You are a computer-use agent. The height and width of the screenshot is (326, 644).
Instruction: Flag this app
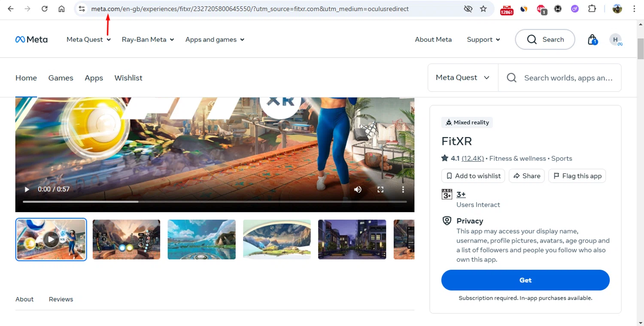(x=577, y=176)
